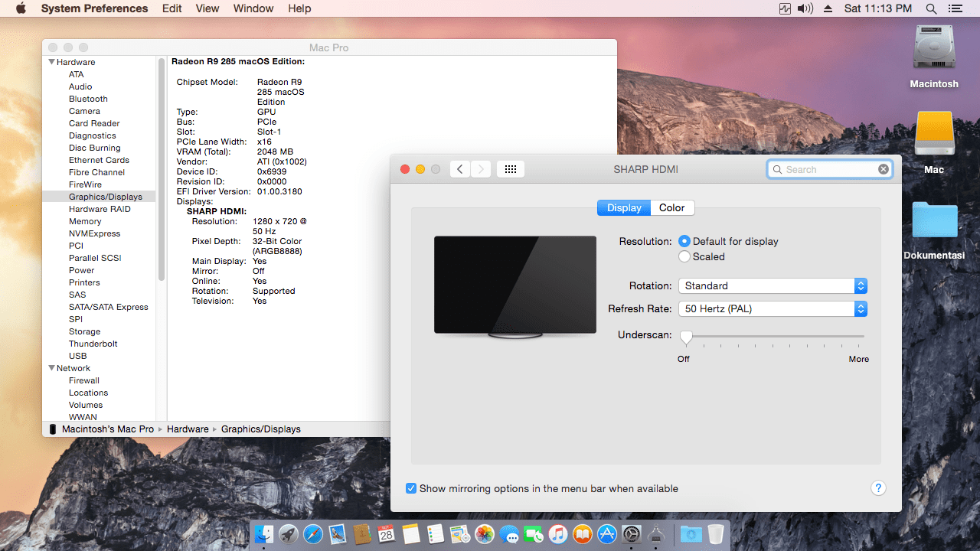Open Messages in the Dock
980x551 pixels.
coord(509,534)
